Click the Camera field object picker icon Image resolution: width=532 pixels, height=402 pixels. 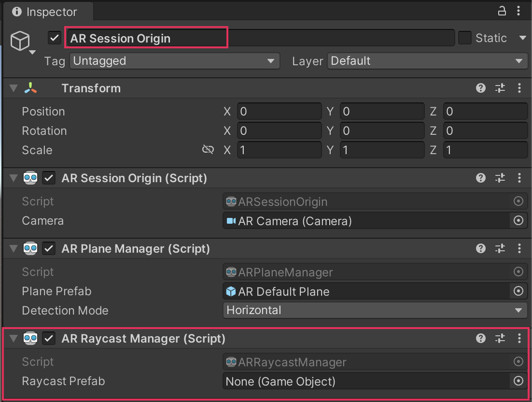click(518, 221)
